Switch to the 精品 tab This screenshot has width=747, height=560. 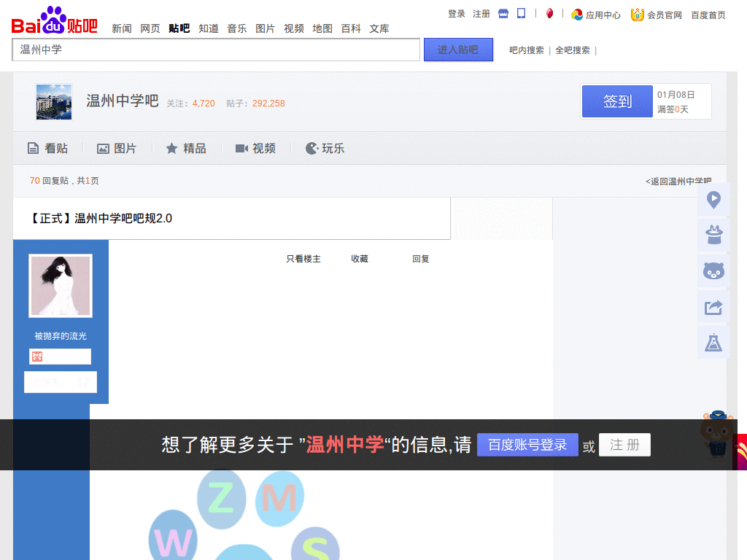coord(186,148)
